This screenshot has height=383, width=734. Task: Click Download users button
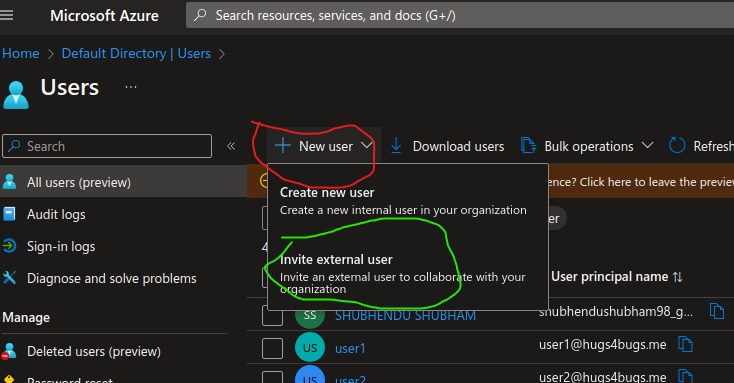click(447, 146)
